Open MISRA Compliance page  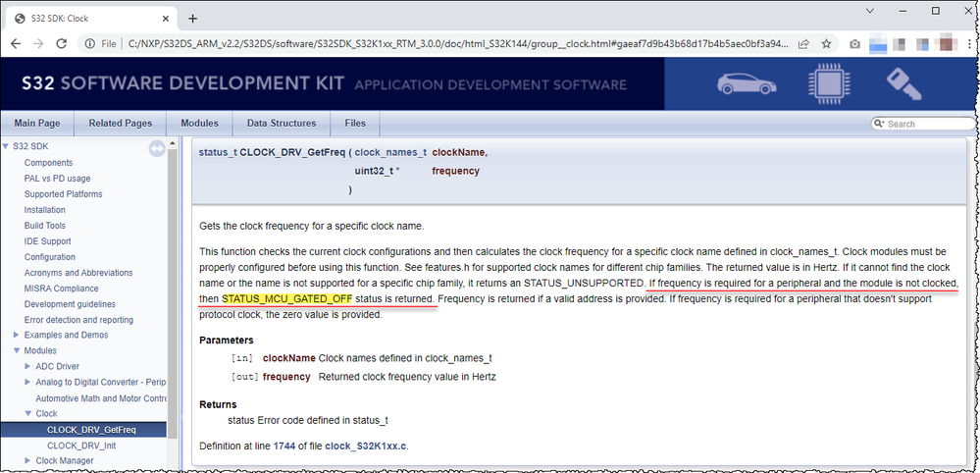point(61,289)
